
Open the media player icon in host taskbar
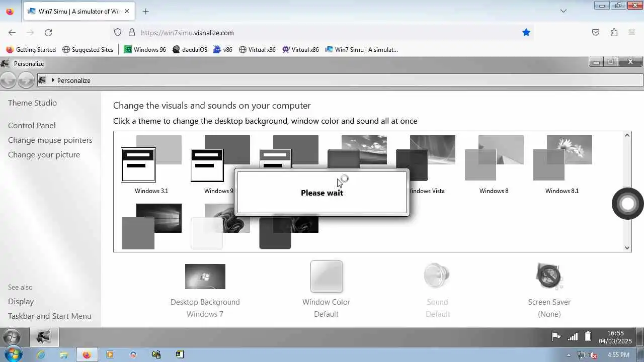pos(110,354)
